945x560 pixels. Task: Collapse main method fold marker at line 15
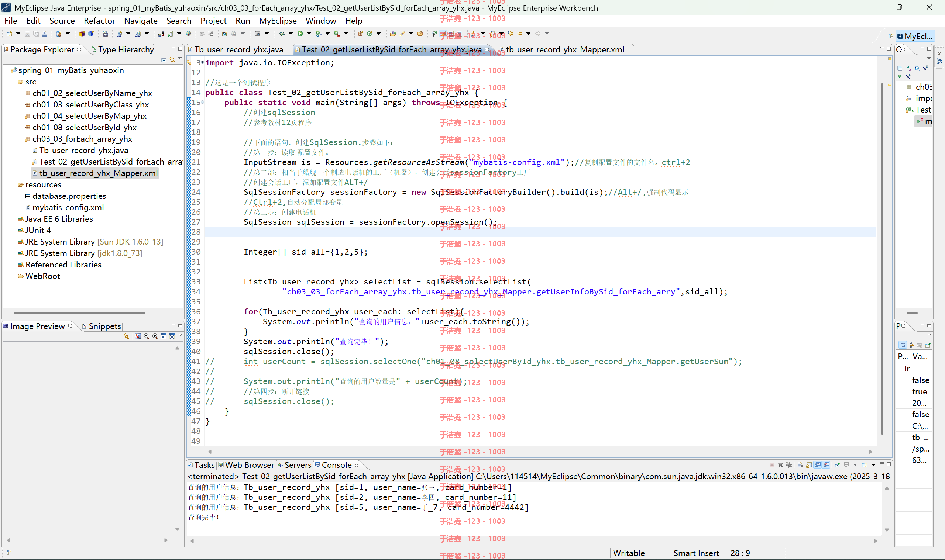click(202, 102)
